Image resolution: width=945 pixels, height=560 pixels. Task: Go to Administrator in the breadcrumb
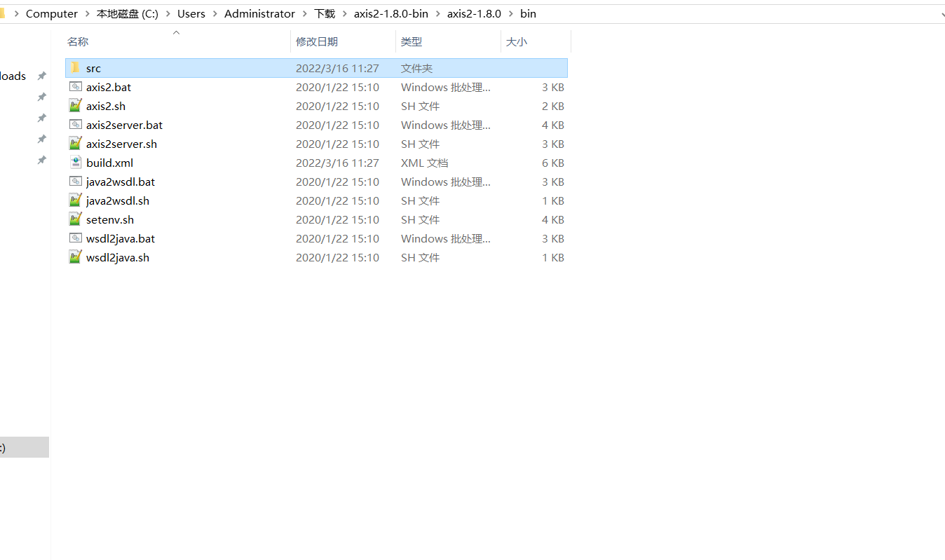pyautogui.click(x=259, y=13)
